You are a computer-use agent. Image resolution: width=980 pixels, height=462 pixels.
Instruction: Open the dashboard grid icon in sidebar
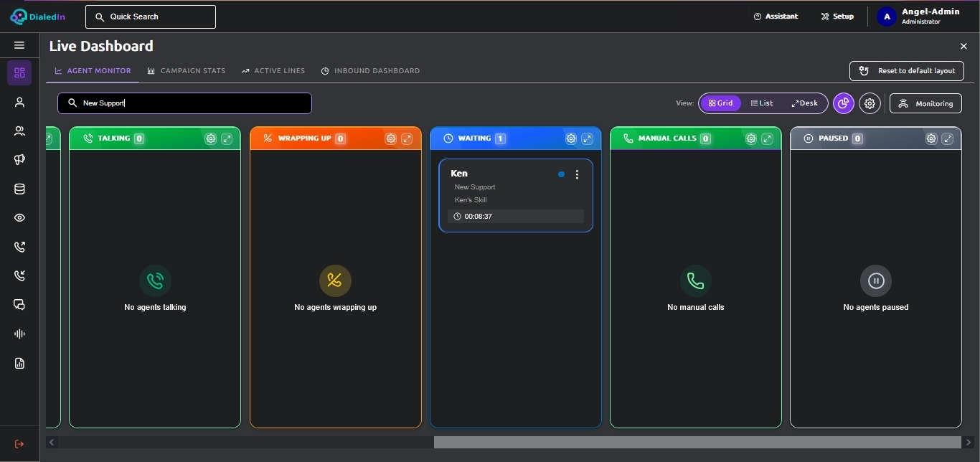(x=19, y=72)
